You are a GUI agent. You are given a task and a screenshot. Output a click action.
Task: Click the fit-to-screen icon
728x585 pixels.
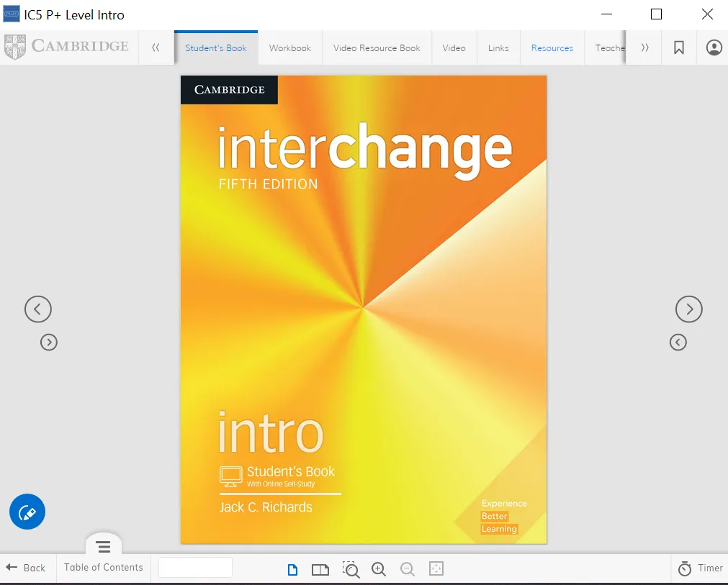436,568
